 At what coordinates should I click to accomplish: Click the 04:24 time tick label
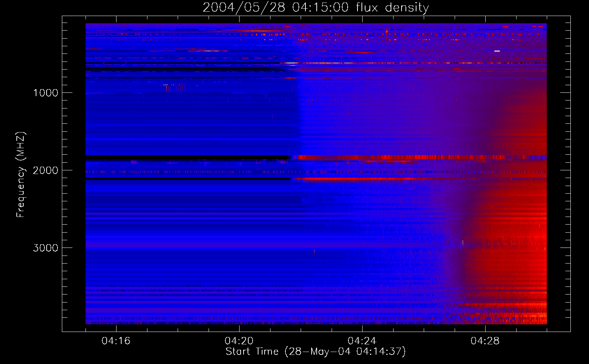point(362,341)
